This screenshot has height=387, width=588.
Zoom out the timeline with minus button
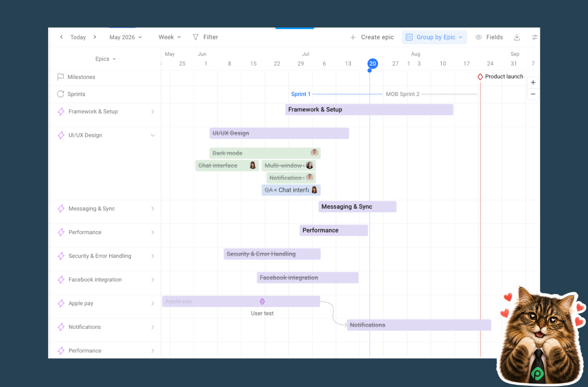click(533, 94)
